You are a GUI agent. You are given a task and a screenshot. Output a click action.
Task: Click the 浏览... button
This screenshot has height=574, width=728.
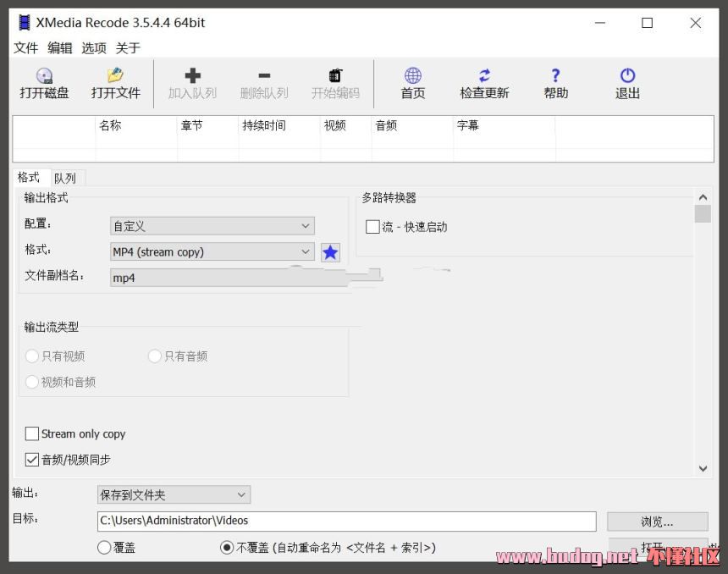657,522
